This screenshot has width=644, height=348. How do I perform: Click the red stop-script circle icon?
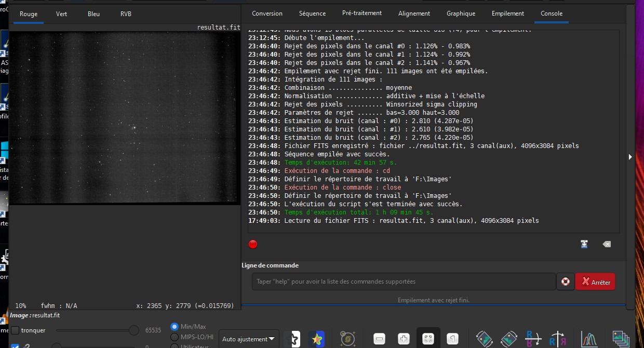click(253, 244)
